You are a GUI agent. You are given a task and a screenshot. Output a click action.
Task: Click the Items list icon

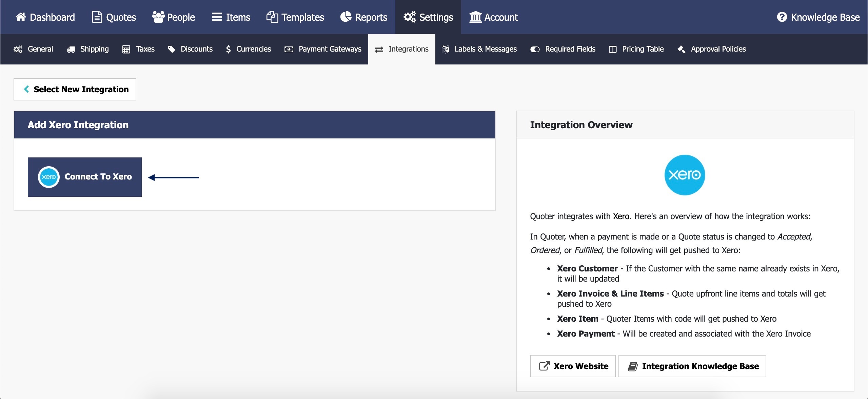pos(217,17)
